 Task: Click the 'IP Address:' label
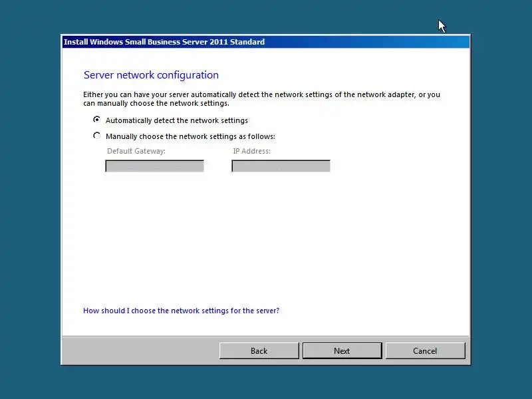[251, 151]
